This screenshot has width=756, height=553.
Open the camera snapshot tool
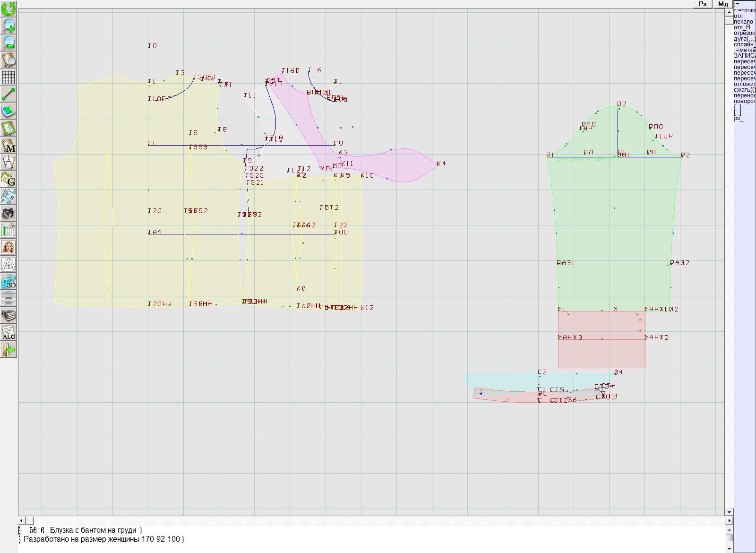(9, 213)
